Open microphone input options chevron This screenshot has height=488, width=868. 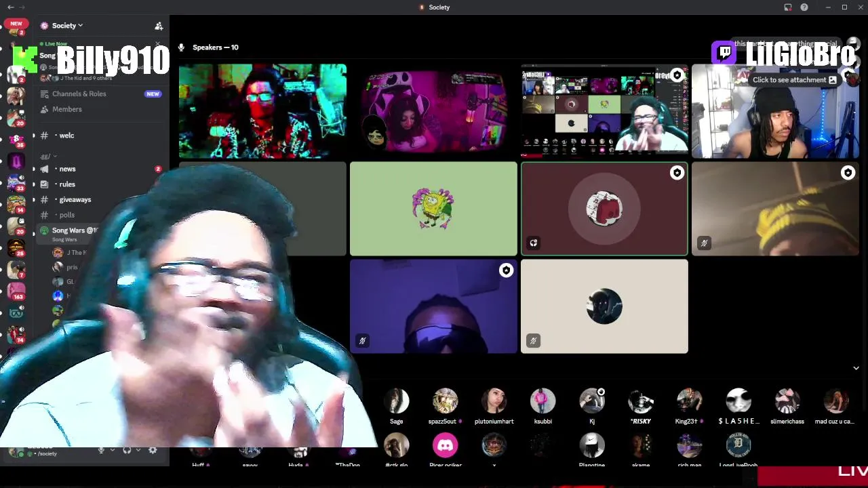click(111, 450)
